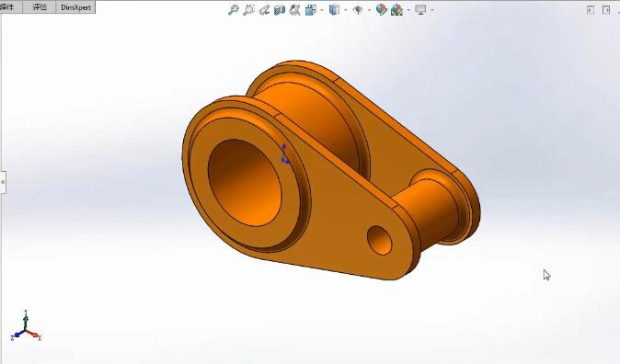Click right panel expand window icon
620x364 pixels.
(x=606, y=10)
